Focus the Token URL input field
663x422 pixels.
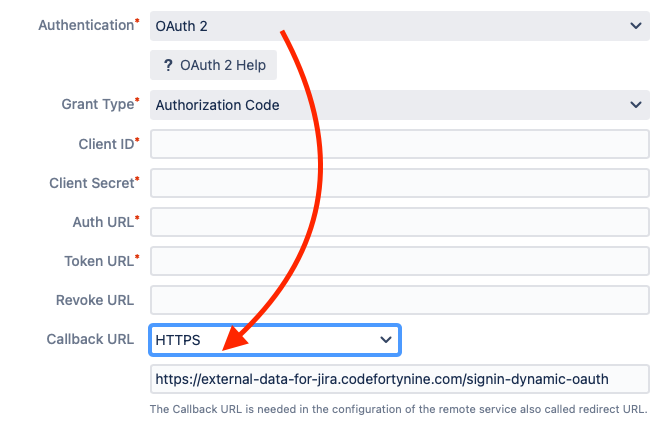point(399,261)
